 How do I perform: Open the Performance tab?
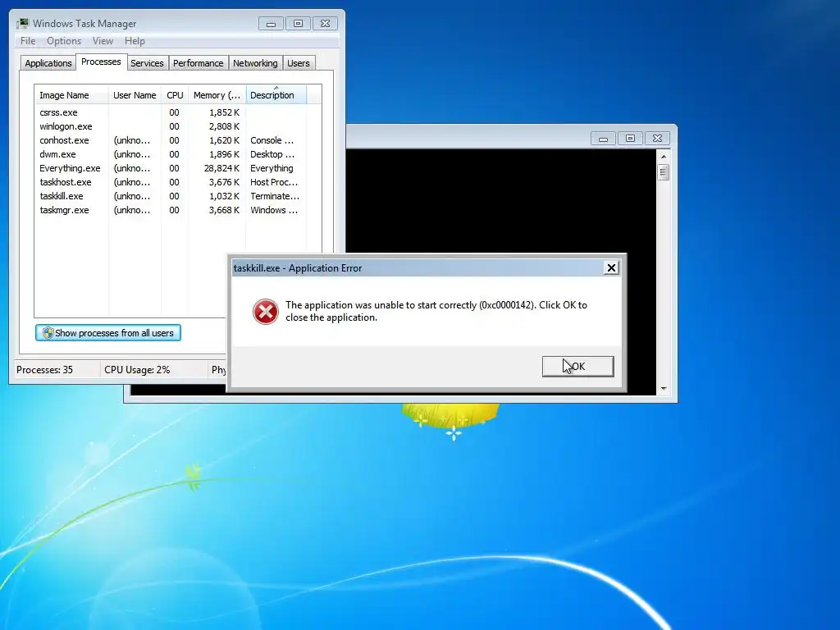(x=198, y=63)
